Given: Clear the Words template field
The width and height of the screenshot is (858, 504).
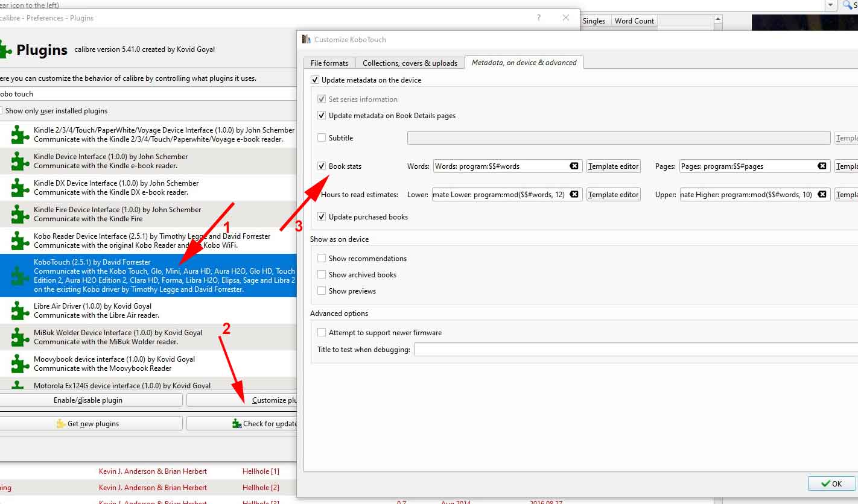Looking at the screenshot, I should pos(574,166).
